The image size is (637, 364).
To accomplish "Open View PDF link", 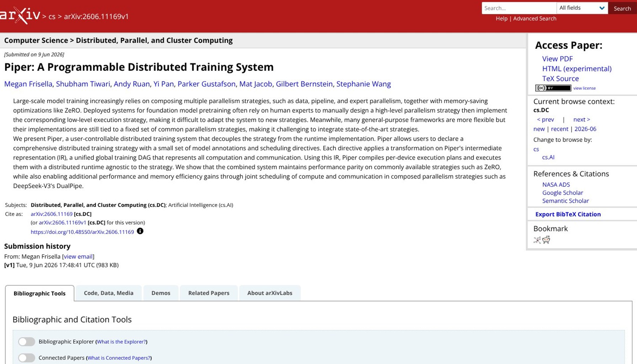I will [557, 59].
